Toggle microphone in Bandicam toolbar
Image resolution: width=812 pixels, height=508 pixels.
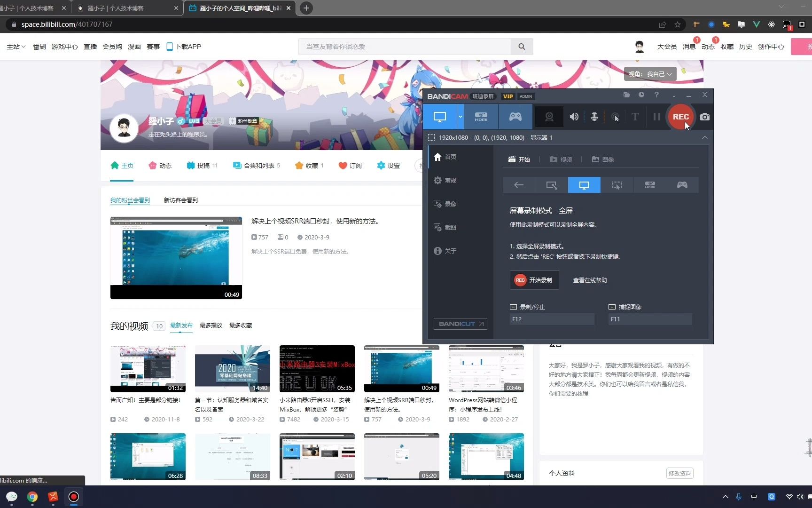pos(594,117)
